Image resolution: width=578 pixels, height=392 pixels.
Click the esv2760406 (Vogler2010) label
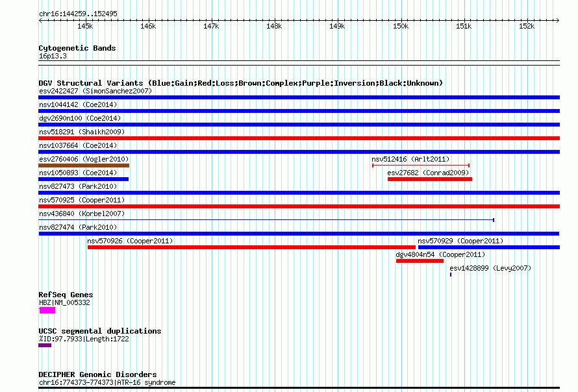click(x=84, y=159)
